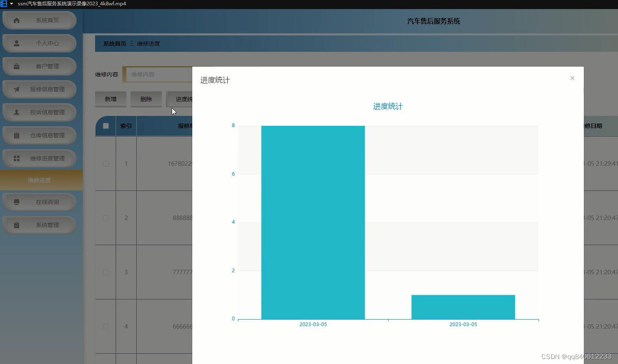Select the user icon beside 投诉信息管理

(x=16, y=112)
